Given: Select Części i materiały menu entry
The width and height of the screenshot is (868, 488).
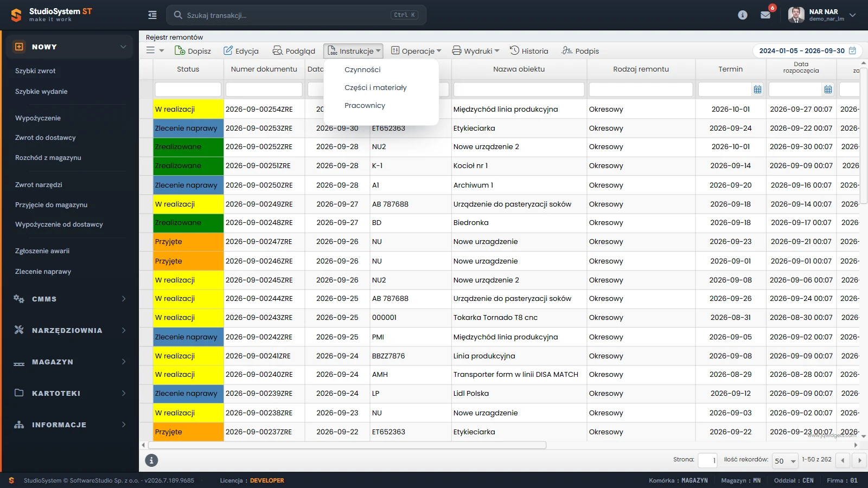Looking at the screenshot, I should tap(375, 87).
